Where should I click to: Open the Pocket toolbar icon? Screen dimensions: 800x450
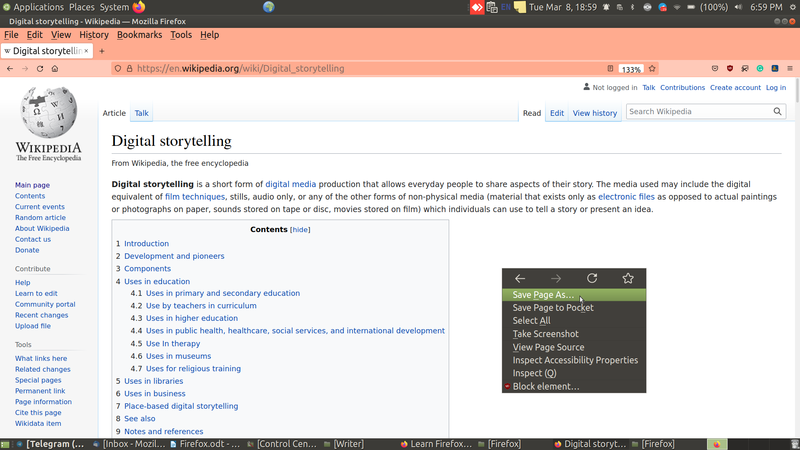click(x=715, y=68)
